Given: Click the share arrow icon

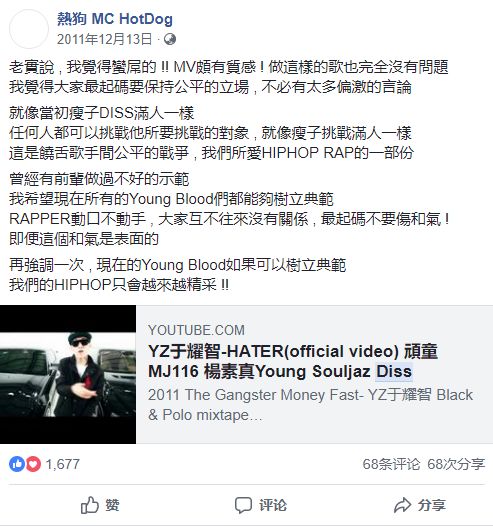Looking at the screenshot, I should tap(402, 505).
